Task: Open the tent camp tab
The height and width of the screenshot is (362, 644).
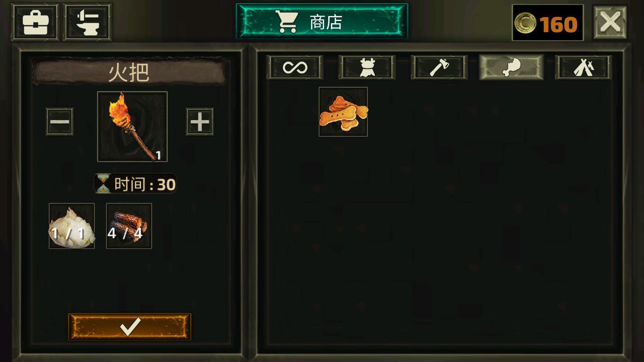Action: pos(584,67)
